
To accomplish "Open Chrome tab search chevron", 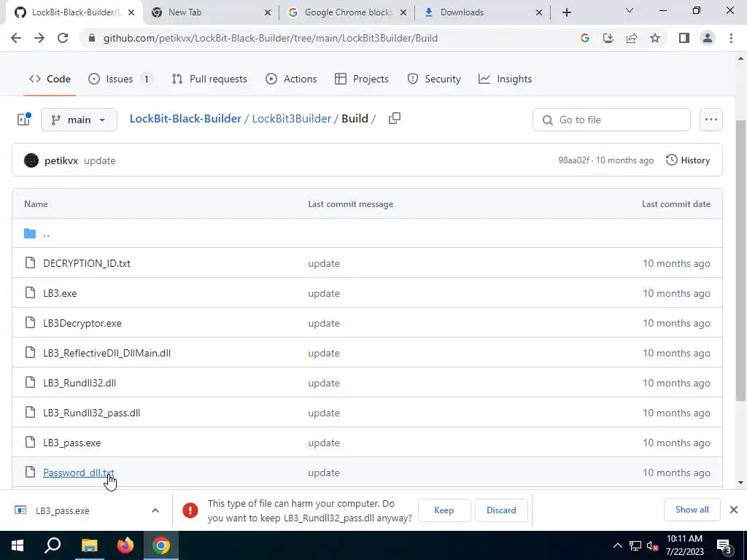I will point(630,10).
